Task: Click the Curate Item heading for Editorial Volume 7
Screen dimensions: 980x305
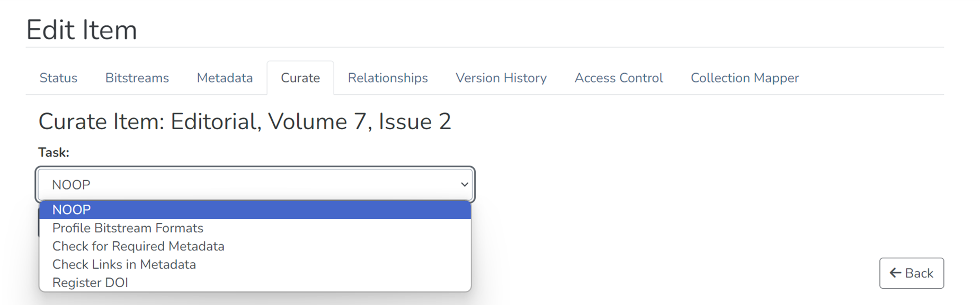Action: [245, 121]
